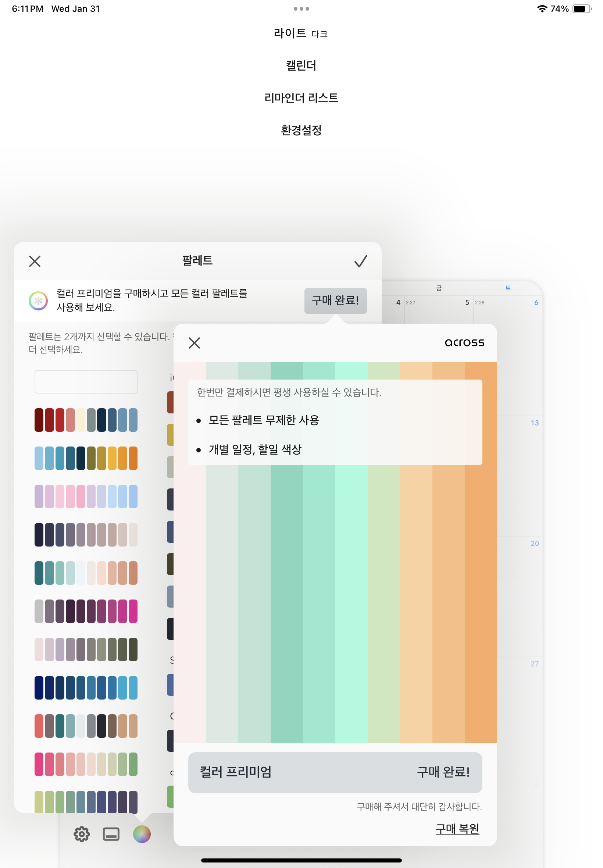Image resolution: width=603 pixels, height=868 pixels.
Task: Confirm palette selection with the checkmark icon
Action: 360,261
